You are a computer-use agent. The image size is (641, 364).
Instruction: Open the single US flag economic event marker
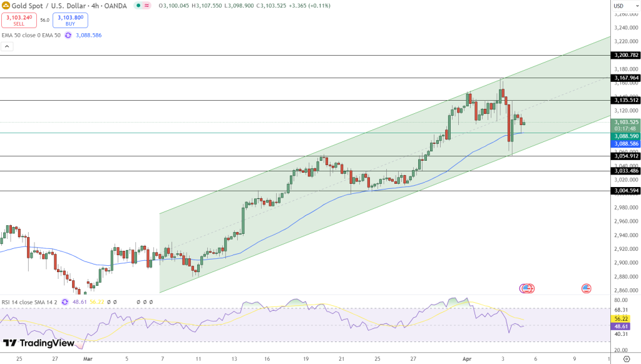pos(586,288)
